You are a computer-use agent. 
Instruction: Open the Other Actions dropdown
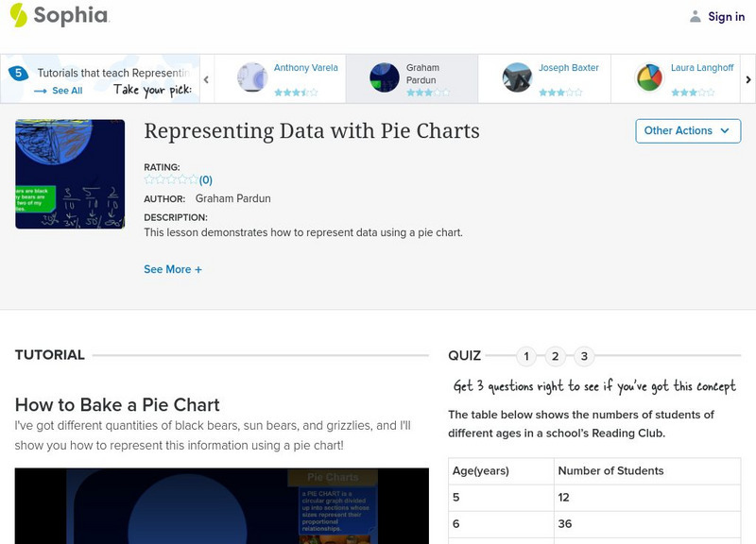click(687, 130)
